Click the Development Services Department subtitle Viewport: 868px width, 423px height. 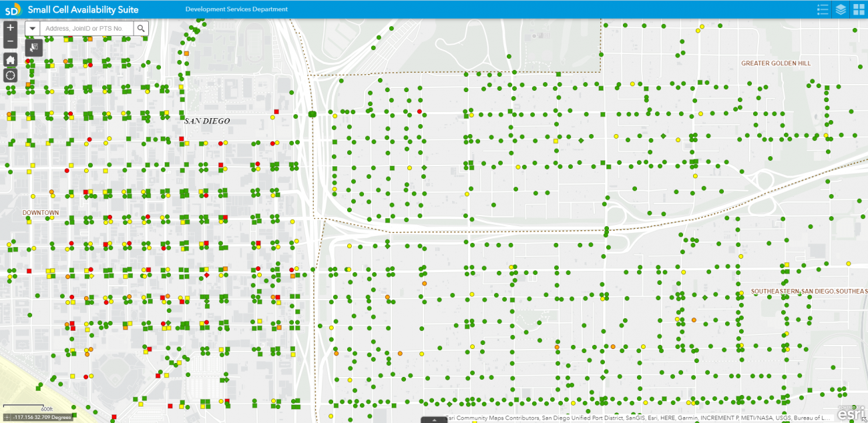pos(236,9)
